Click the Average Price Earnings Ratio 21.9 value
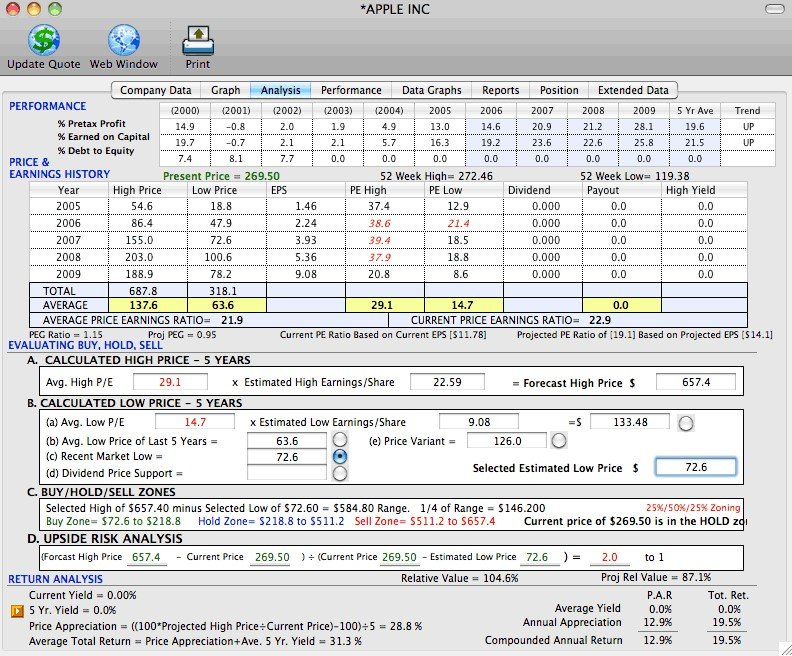792x656 pixels. click(x=232, y=320)
